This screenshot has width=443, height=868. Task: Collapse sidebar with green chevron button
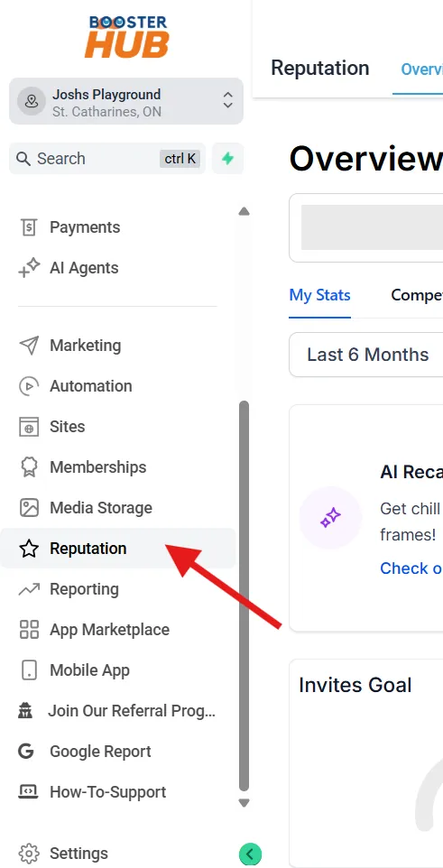pyautogui.click(x=250, y=854)
